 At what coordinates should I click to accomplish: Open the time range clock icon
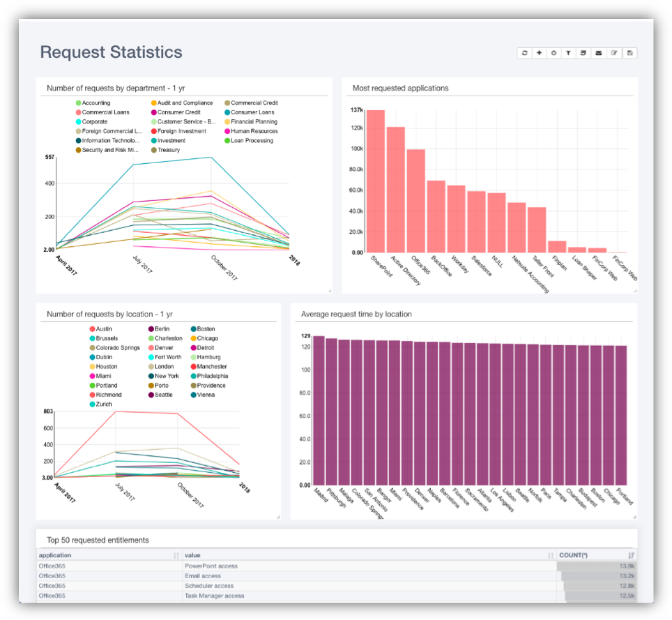(553, 53)
